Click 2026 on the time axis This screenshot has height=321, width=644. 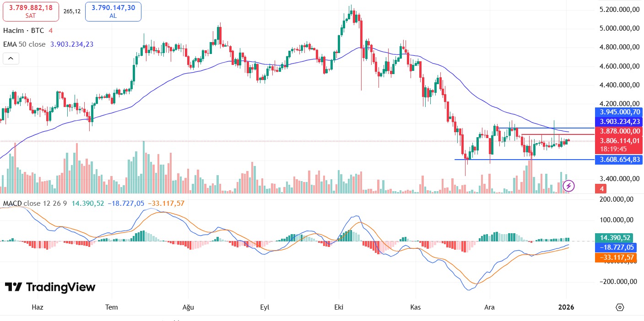pyautogui.click(x=566, y=307)
